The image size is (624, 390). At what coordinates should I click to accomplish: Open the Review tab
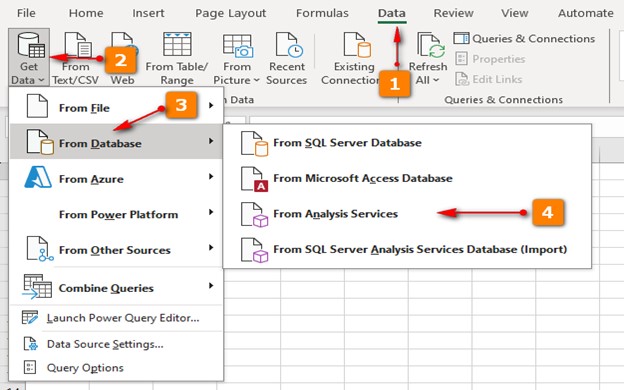[453, 13]
